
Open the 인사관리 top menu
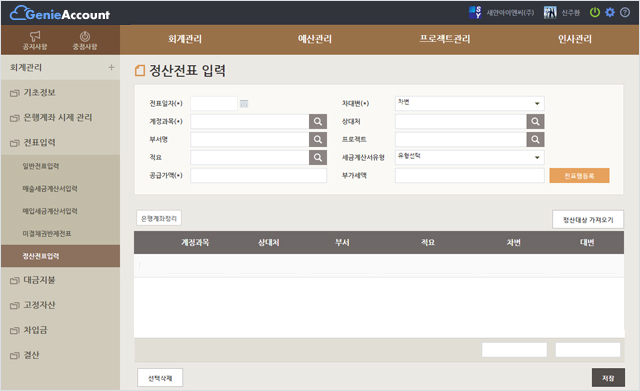[575, 39]
